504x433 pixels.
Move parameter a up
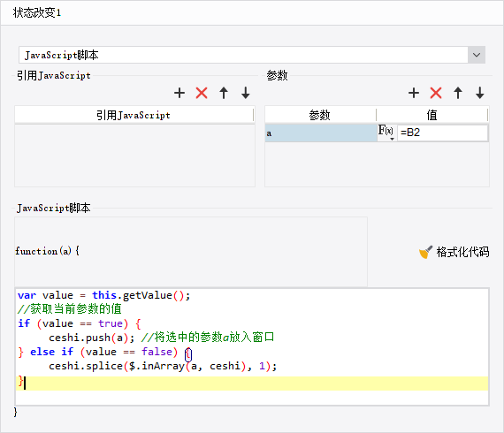pyautogui.click(x=458, y=93)
